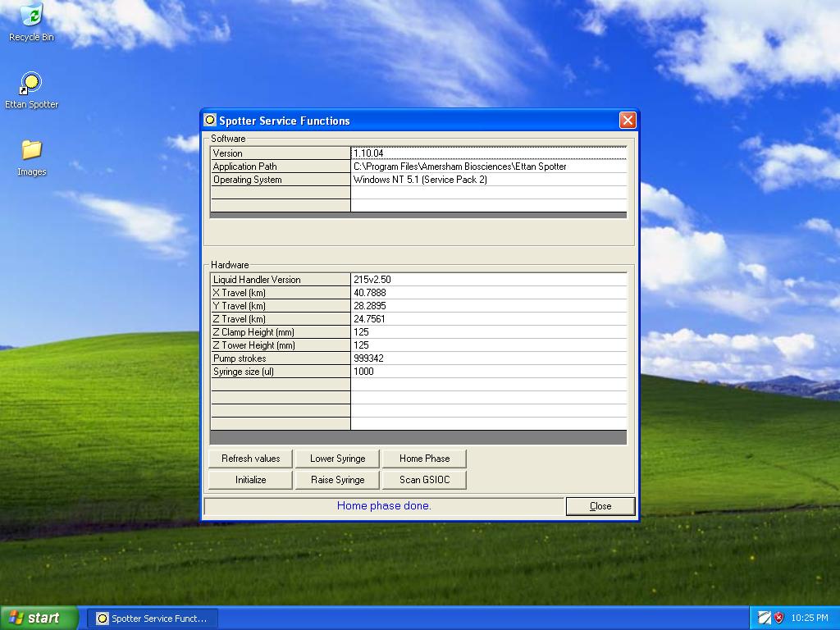
Task: Click the clock in the system tray
Action: [x=810, y=617]
